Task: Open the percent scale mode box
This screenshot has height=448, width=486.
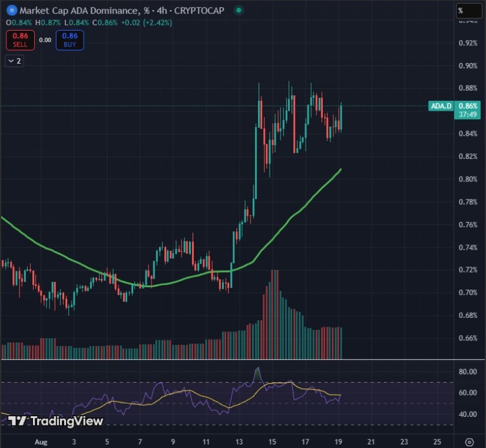Action: [x=468, y=11]
